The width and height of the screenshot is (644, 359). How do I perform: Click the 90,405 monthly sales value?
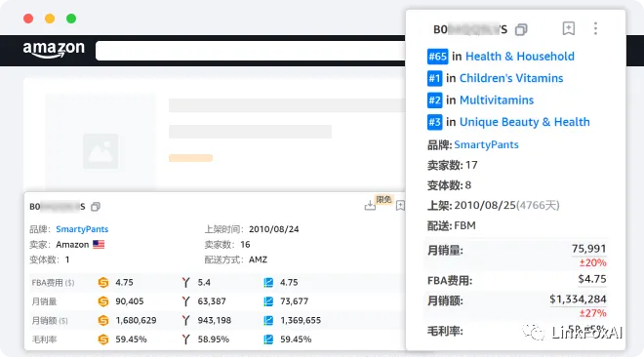tap(130, 301)
